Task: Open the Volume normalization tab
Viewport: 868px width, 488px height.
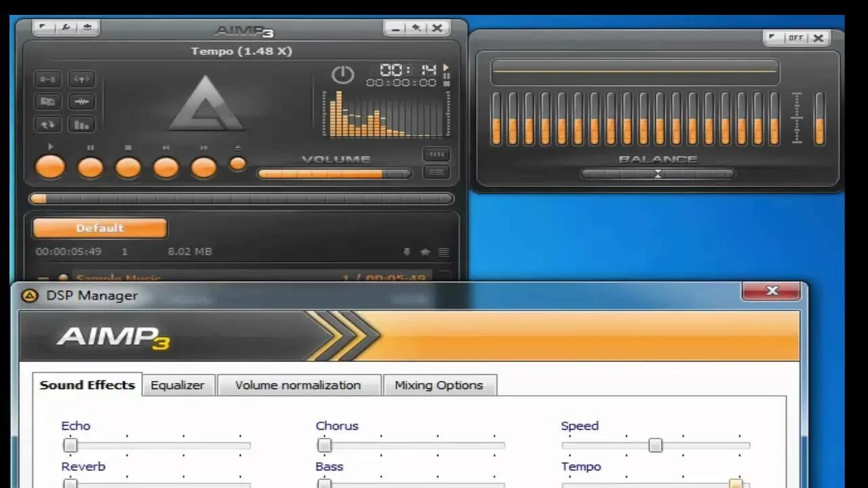Action: coord(298,385)
